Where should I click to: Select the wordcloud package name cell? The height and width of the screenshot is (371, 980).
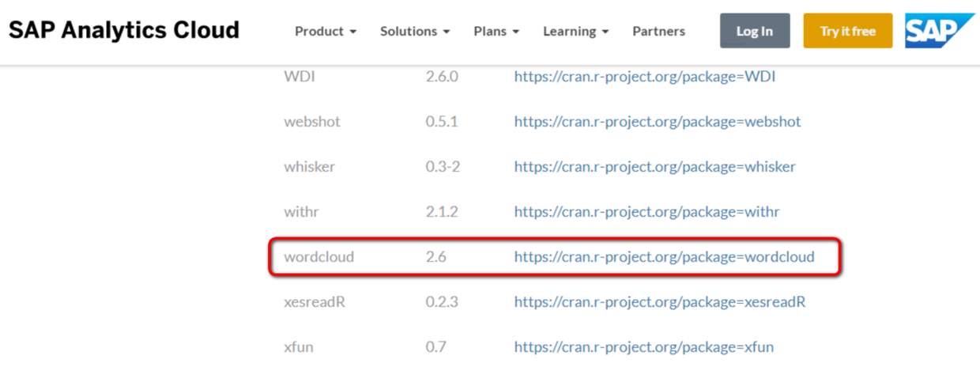coord(318,257)
